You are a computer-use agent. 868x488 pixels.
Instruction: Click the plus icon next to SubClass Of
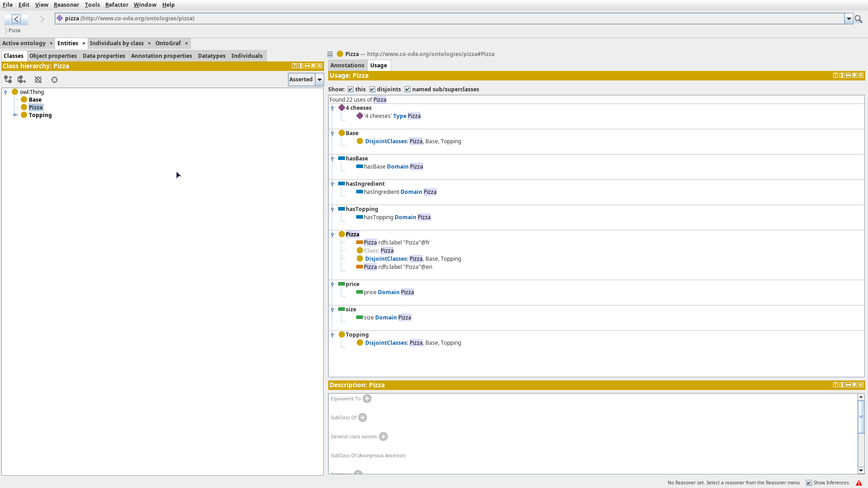pos(363,418)
